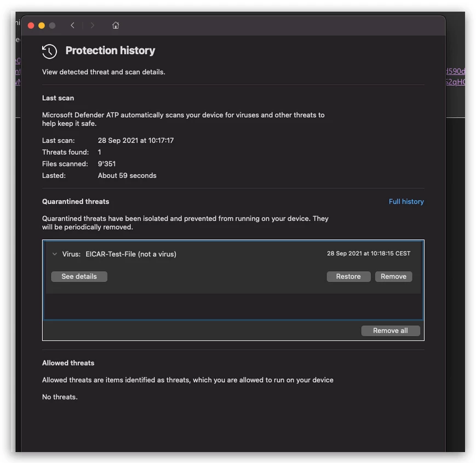Open See details for the virus

point(79,276)
